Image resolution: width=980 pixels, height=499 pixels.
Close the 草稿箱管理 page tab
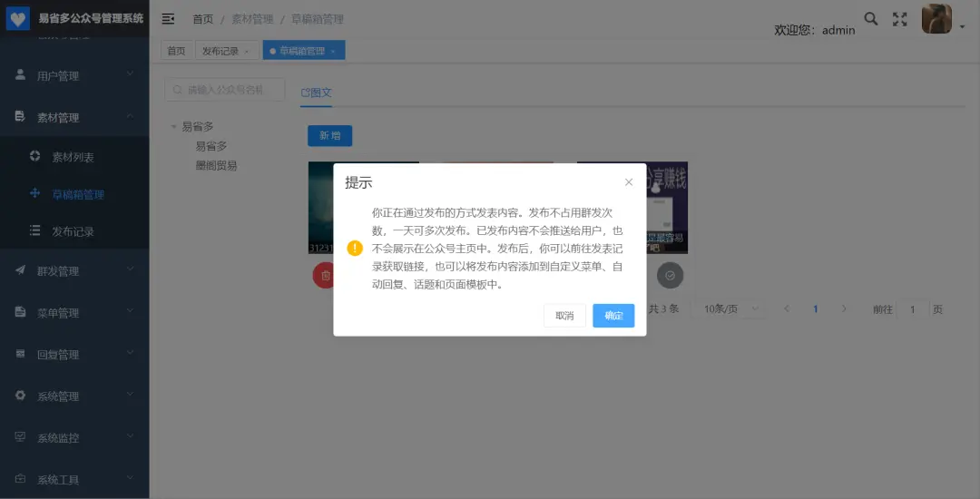332,51
